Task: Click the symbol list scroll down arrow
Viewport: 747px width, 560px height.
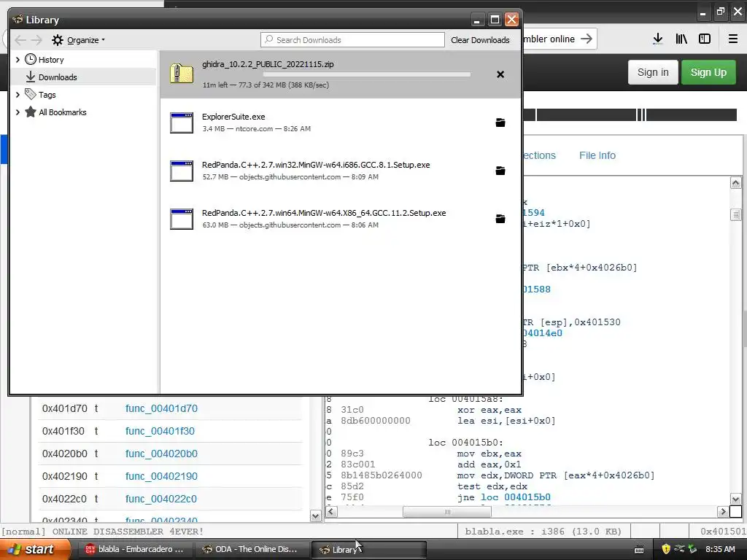Action: [315, 516]
